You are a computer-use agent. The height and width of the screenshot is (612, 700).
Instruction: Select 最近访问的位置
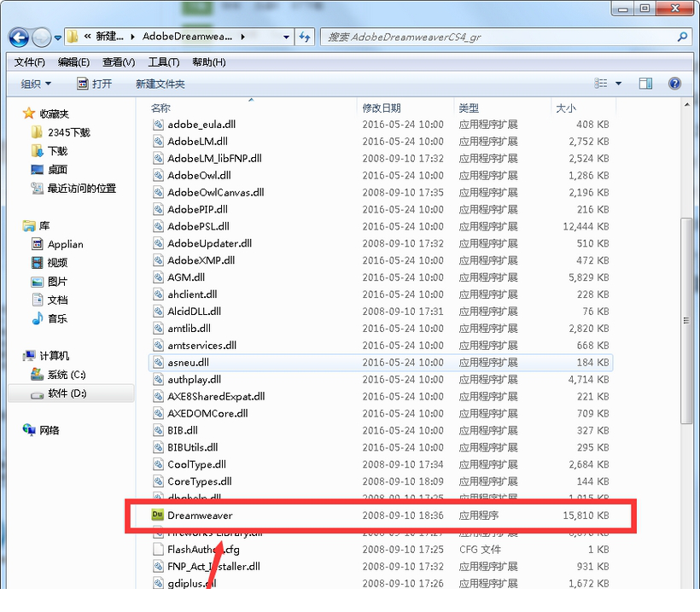coord(82,189)
